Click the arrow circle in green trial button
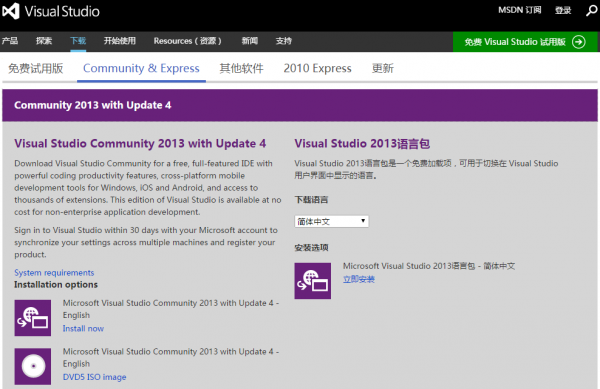The width and height of the screenshot is (600, 389). pyautogui.click(x=579, y=42)
